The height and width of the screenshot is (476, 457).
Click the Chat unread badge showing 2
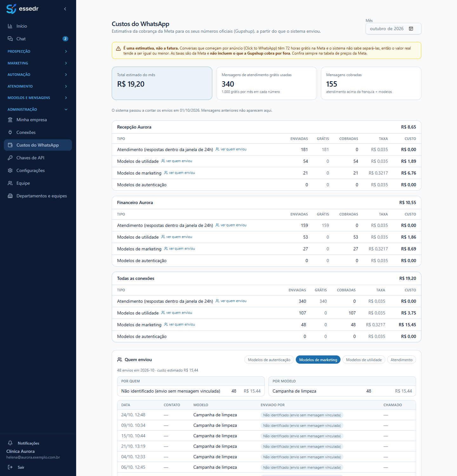pos(65,39)
